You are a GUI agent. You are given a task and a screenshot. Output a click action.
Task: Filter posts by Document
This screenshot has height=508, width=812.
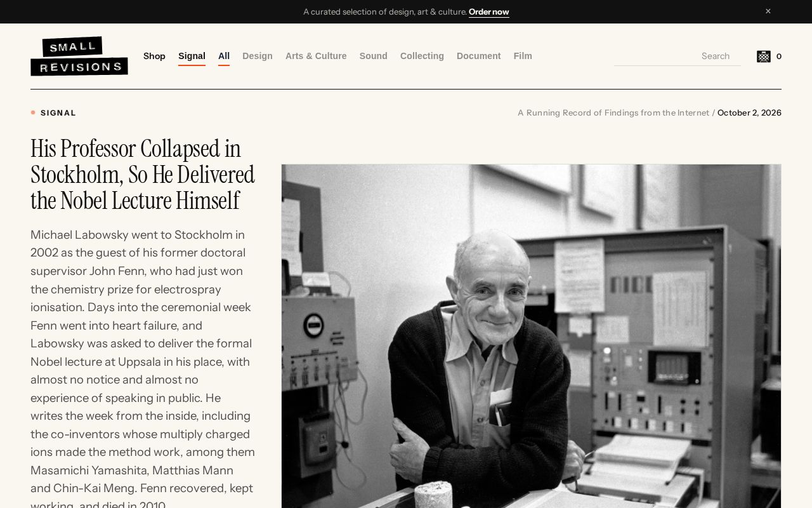(x=479, y=56)
